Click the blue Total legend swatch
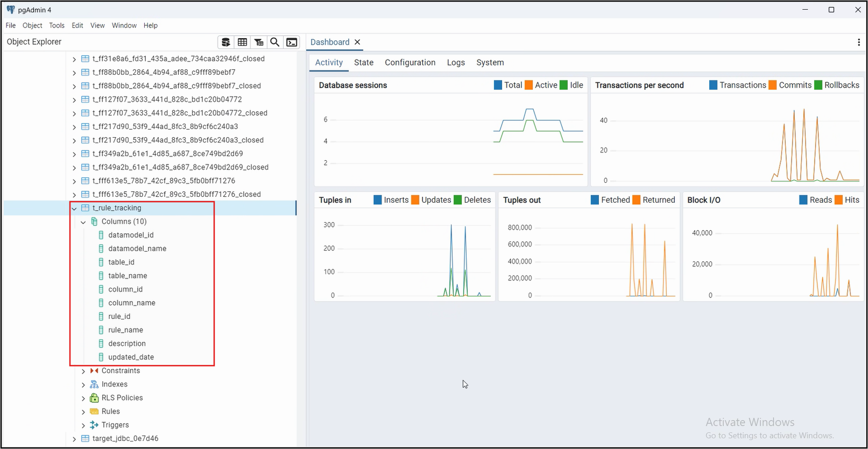The height and width of the screenshot is (449, 868). 498,85
